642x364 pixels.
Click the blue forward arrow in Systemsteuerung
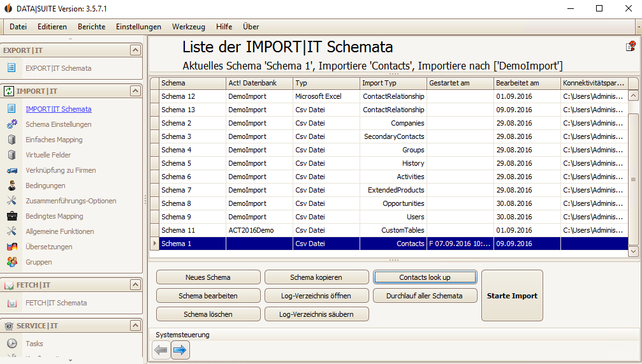pyautogui.click(x=180, y=350)
